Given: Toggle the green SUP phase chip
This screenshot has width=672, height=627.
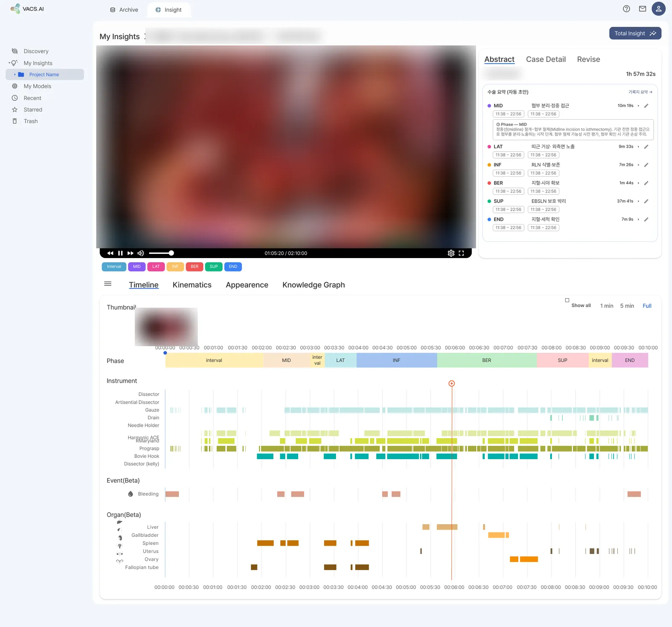Looking at the screenshot, I should 214,266.
